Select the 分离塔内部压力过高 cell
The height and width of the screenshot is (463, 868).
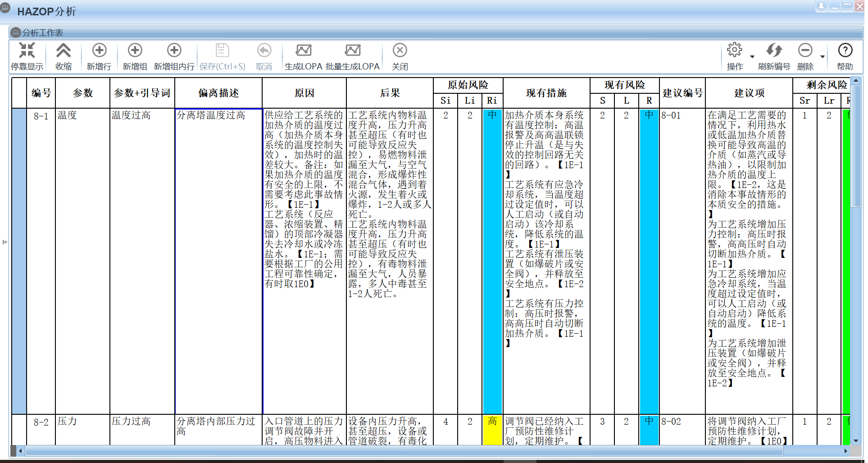pyautogui.click(x=218, y=430)
